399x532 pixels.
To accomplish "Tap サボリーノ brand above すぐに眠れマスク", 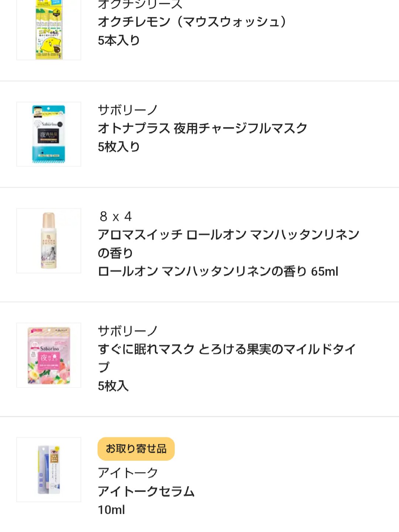I will tap(128, 331).
